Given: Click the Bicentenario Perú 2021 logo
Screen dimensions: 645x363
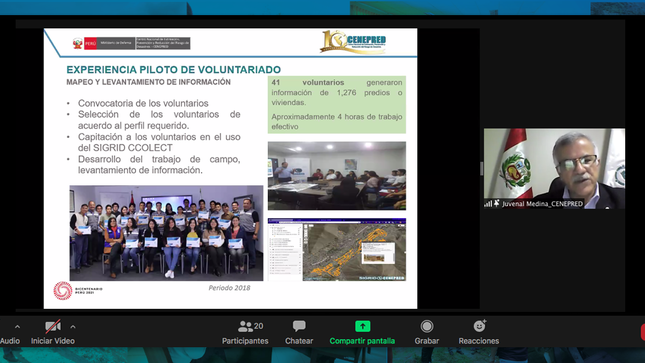Looking at the screenshot, I should pos(78,291).
